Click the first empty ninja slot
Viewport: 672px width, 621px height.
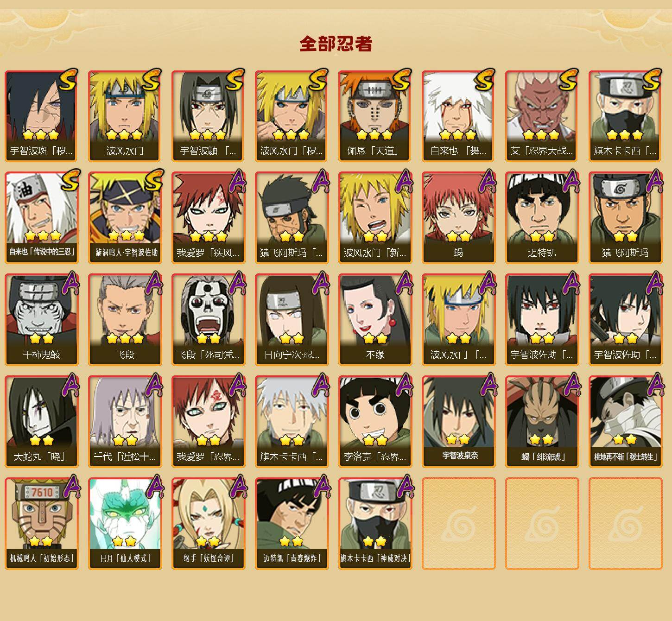[x=459, y=524]
